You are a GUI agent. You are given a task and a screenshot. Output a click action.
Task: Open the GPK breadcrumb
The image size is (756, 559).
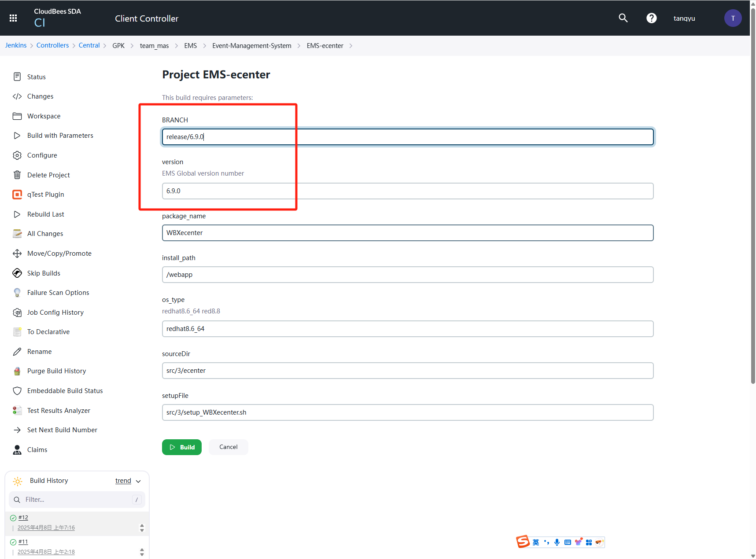[118, 46]
